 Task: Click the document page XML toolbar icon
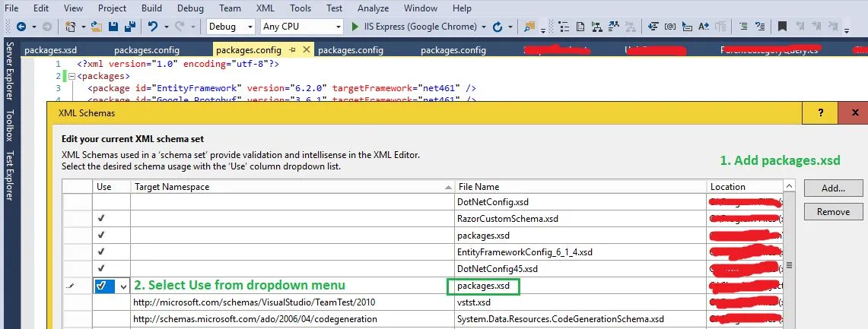580,27
